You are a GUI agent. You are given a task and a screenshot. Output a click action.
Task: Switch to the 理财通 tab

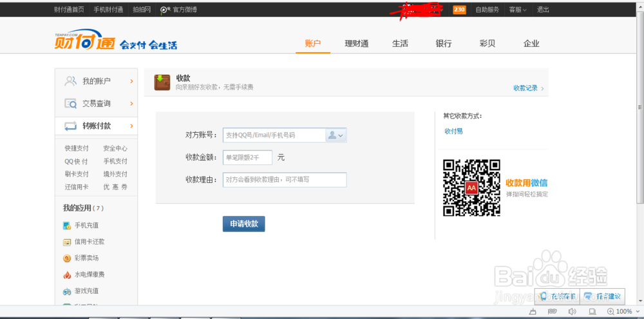click(357, 44)
